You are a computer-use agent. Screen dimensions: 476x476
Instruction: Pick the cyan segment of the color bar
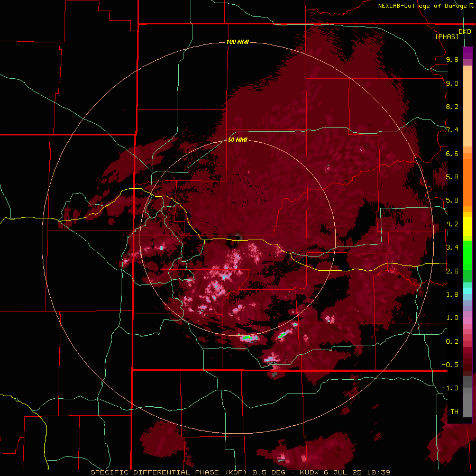pyautogui.click(x=467, y=291)
